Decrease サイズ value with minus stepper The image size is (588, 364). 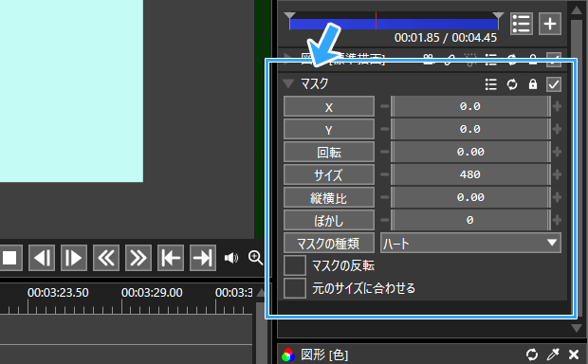(384, 174)
